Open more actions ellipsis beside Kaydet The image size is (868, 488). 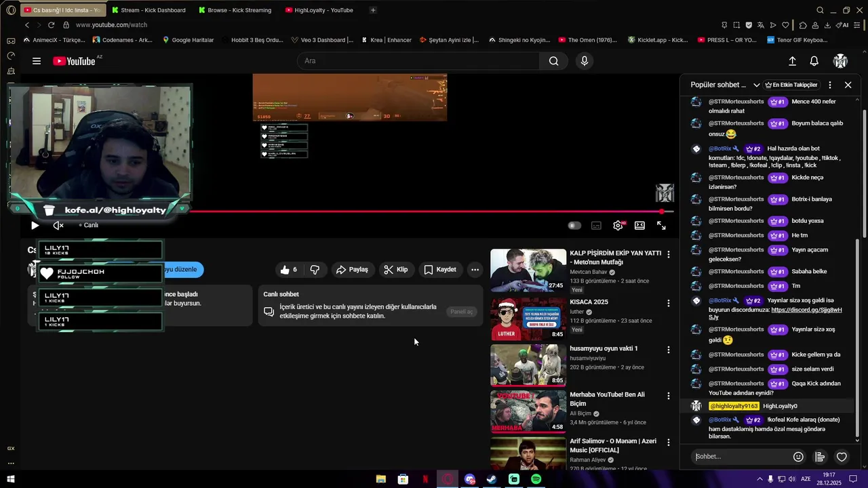(x=475, y=270)
